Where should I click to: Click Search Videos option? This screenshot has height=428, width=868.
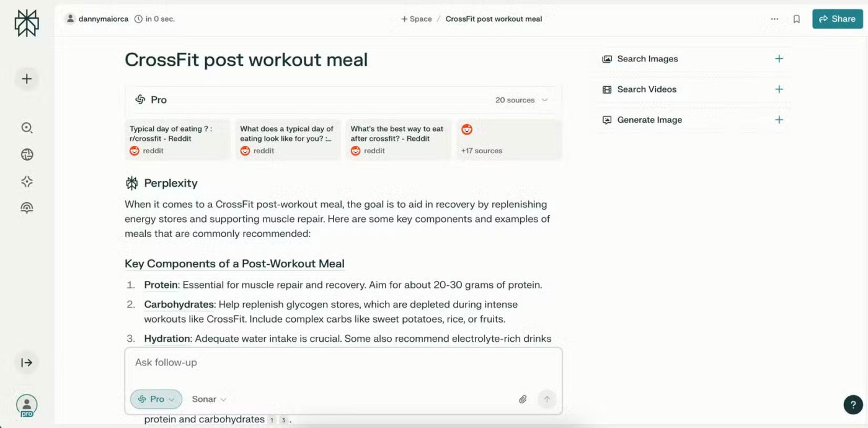pyautogui.click(x=647, y=89)
